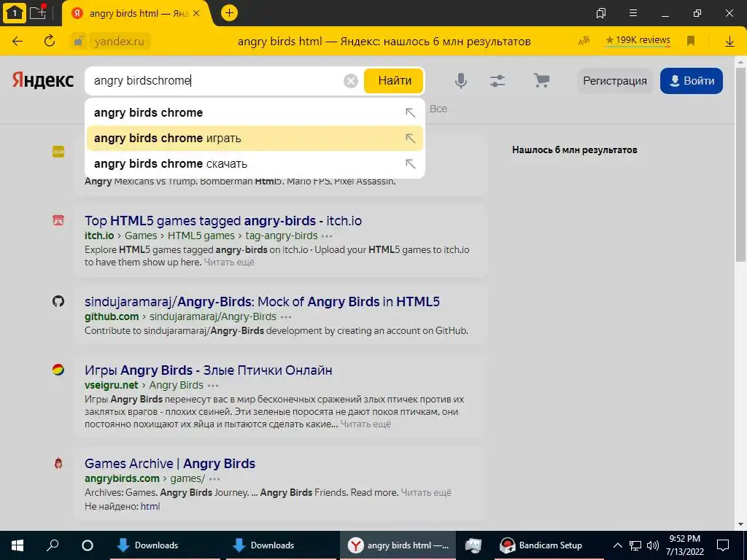Insert 'angry birds chrome скачать' using its arrow icon
This screenshot has height=560, width=747.
(x=410, y=164)
